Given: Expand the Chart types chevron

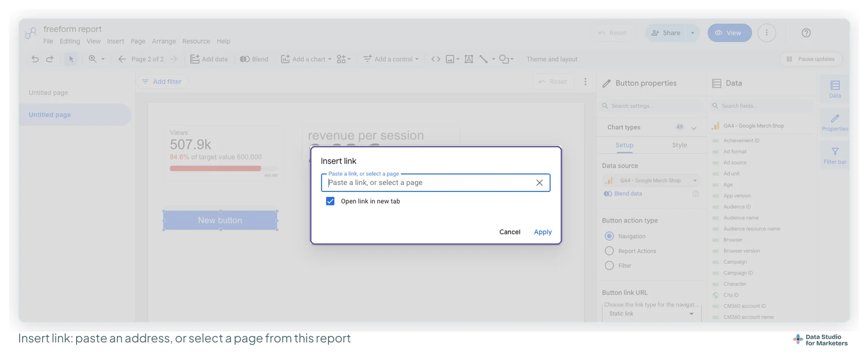Looking at the screenshot, I should tap(694, 128).
